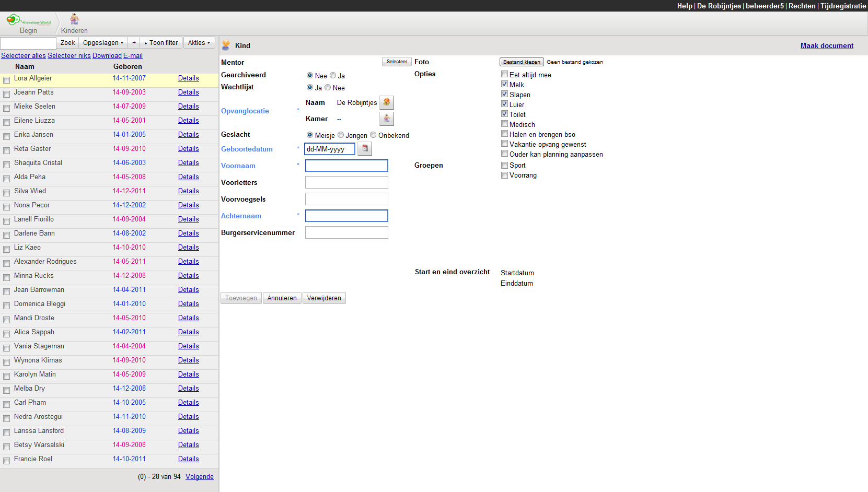Click the Kamer picker icon
This screenshot has width=868, height=492.
click(387, 119)
